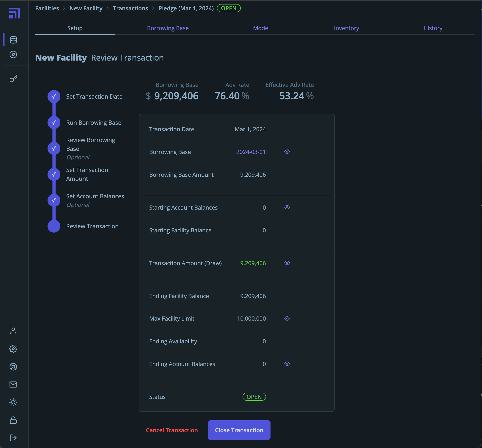Image resolution: width=482 pixels, height=448 pixels.
Task: Open the database icon in the sidebar
Action: 13,40
